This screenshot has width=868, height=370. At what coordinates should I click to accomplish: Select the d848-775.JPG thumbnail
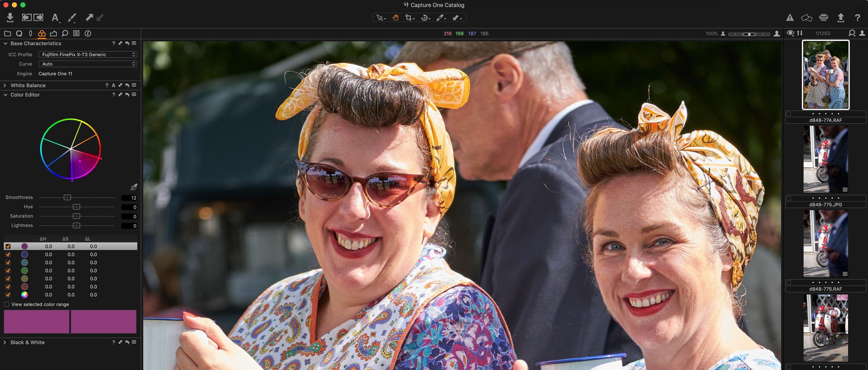point(825,159)
